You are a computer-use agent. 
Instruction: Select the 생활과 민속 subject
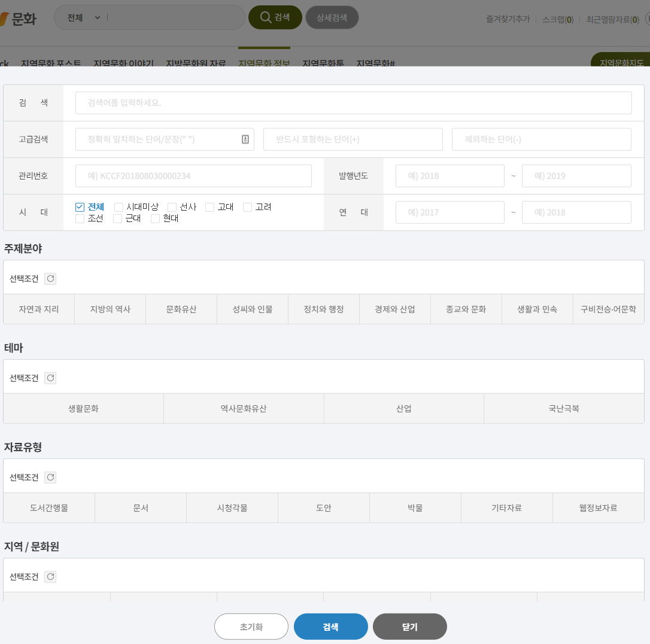click(x=537, y=309)
